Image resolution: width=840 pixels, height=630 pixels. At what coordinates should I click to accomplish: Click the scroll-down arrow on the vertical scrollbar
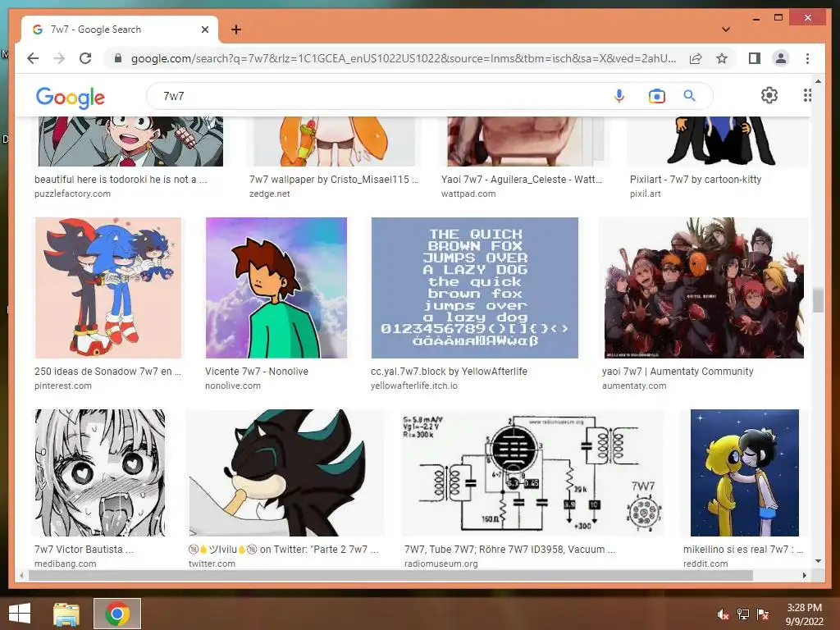pos(818,561)
